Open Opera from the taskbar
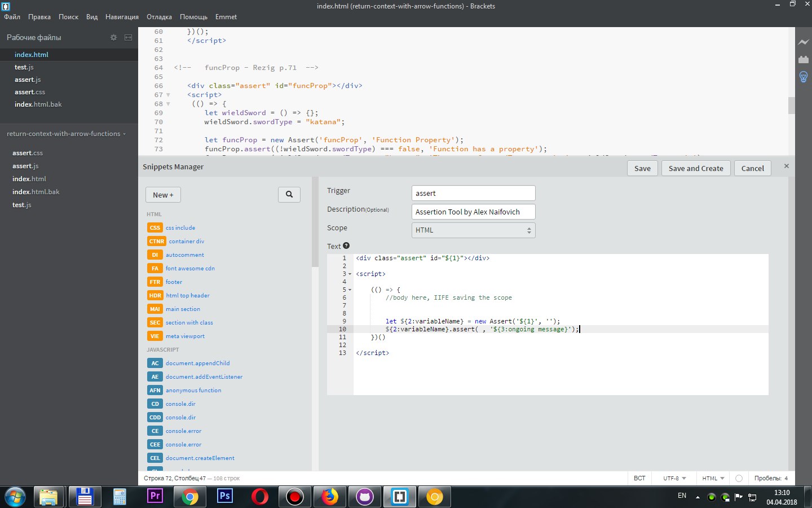 point(259,497)
